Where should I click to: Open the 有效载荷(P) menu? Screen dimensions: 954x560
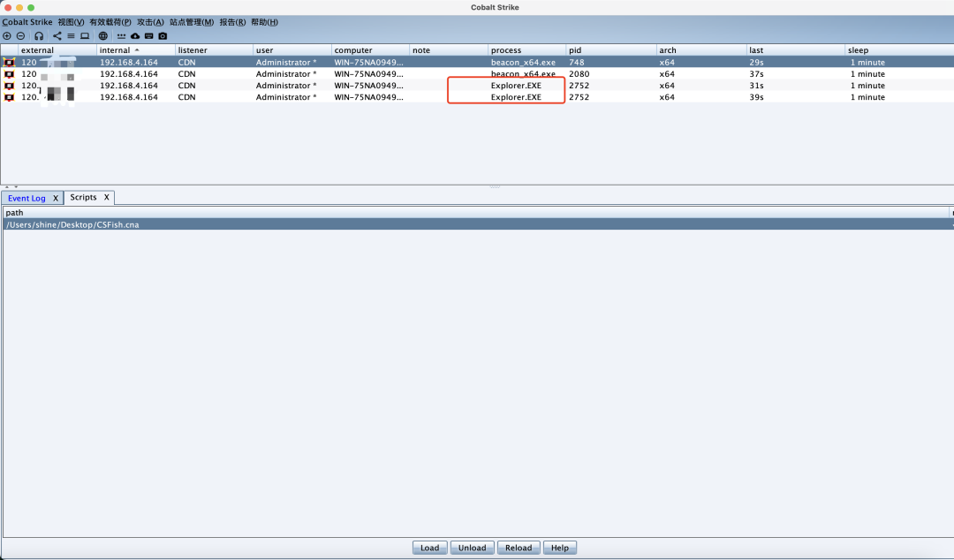(110, 22)
